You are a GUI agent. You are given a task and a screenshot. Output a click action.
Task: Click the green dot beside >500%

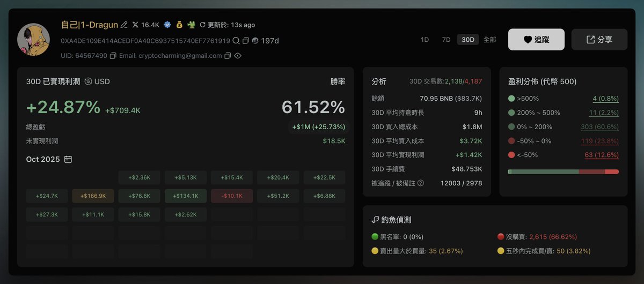point(511,99)
